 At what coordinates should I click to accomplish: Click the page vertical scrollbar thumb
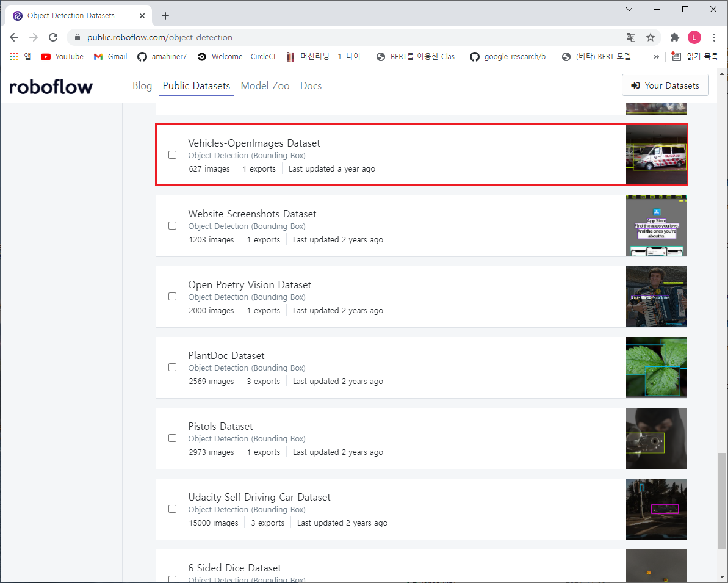coord(722,501)
